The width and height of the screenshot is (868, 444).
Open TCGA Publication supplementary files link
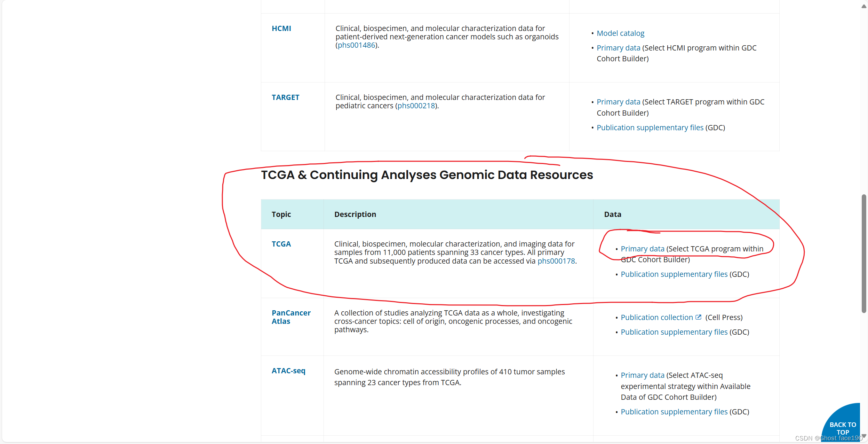pos(674,274)
